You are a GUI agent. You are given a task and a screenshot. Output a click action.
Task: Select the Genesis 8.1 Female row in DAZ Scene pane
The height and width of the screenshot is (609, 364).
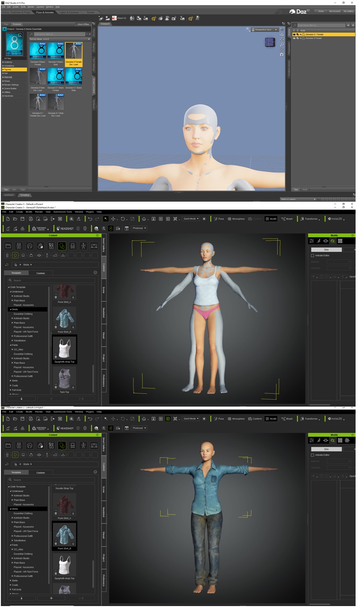[x=324, y=34]
